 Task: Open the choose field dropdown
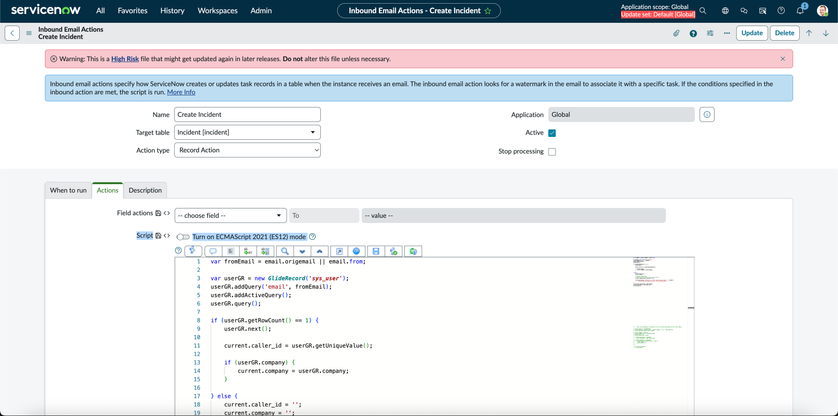click(x=231, y=215)
